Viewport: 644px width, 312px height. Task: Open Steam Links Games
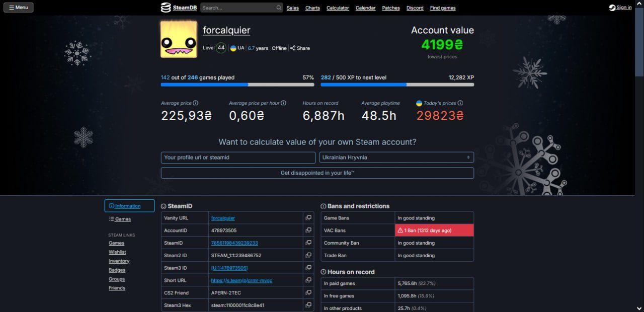[116, 243]
